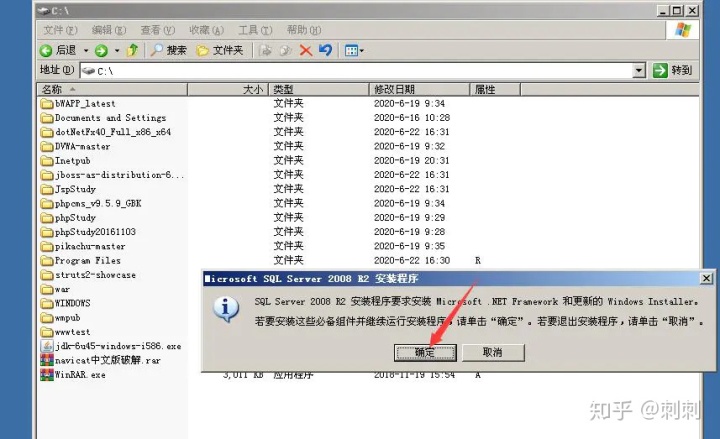Click the R attribute of Program Files
The width and height of the screenshot is (720, 439).
pos(478,261)
